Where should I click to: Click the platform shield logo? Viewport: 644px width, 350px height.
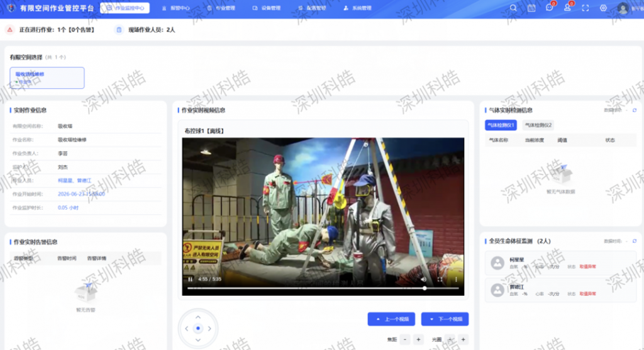pyautogui.click(x=11, y=8)
